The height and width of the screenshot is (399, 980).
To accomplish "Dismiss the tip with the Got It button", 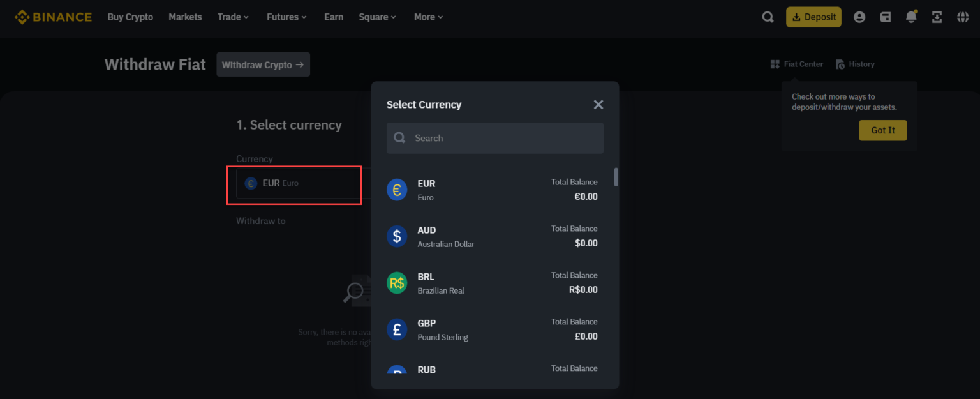I will (882, 130).
